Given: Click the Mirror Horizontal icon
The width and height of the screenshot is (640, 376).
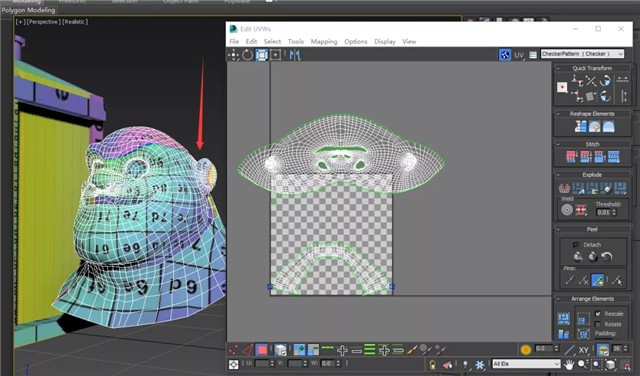Looking at the screenshot, I should [x=295, y=55].
